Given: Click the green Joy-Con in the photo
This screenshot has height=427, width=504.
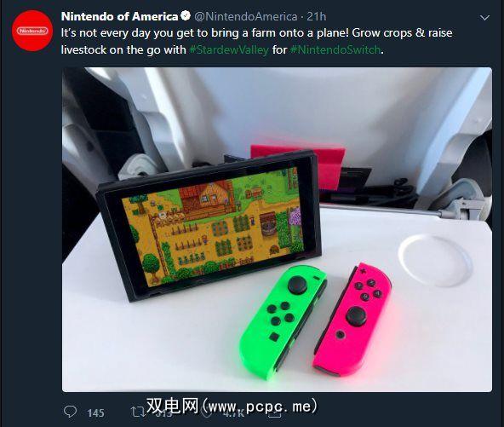Looking at the screenshot, I should pos(283,321).
